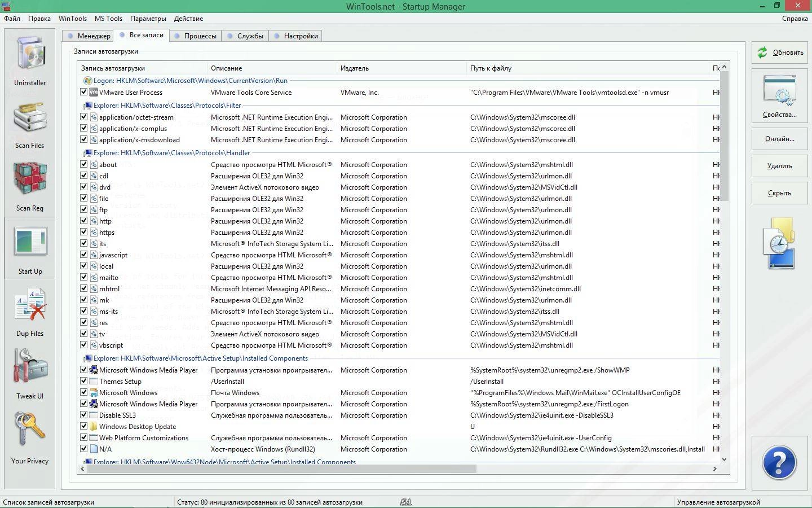Select the Protocols\Filter group header

click(x=167, y=106)
